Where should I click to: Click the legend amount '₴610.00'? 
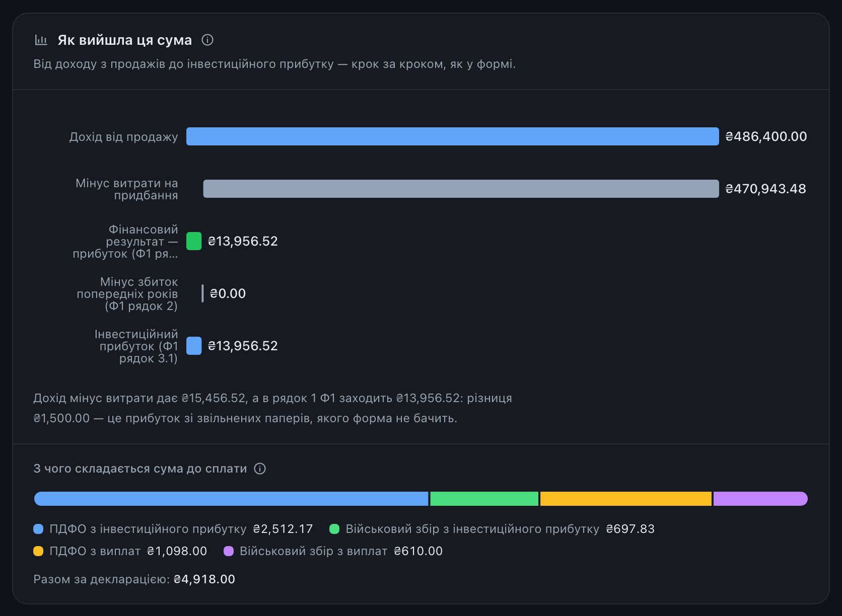pyautogui.click(x=418, y=551)
